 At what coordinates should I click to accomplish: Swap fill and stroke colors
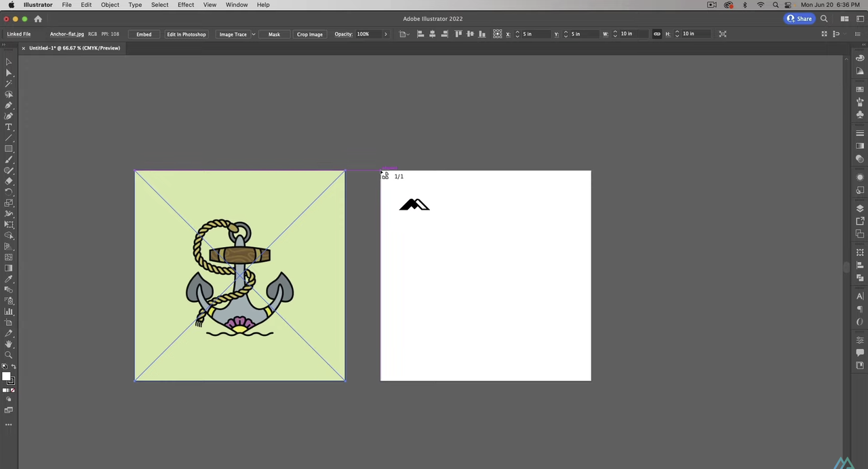pyautogui.click(x=14, y=367)
